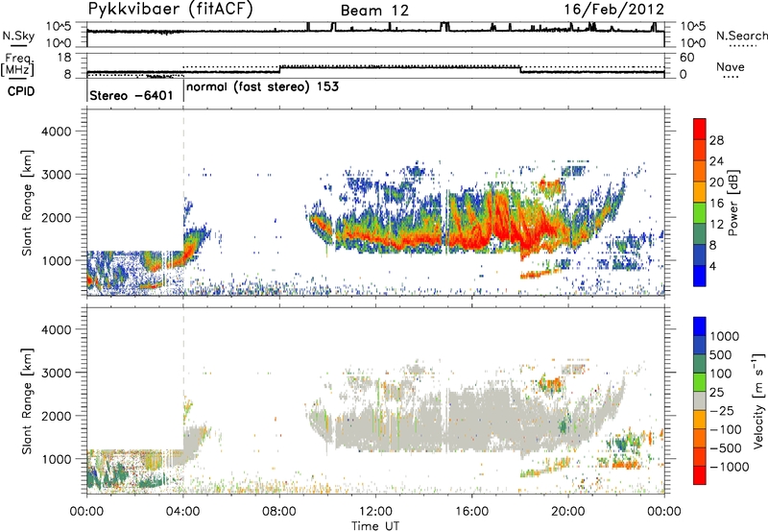Click the 'N.Sky' legend label

tap(18, 36)
